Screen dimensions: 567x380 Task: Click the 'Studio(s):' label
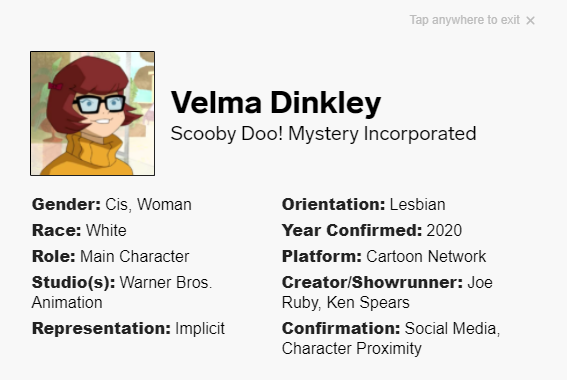[x=73, y=283]
